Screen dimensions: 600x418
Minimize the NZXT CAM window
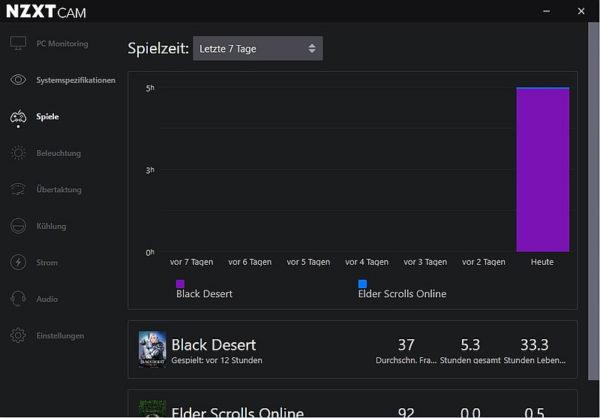(546, 11)
